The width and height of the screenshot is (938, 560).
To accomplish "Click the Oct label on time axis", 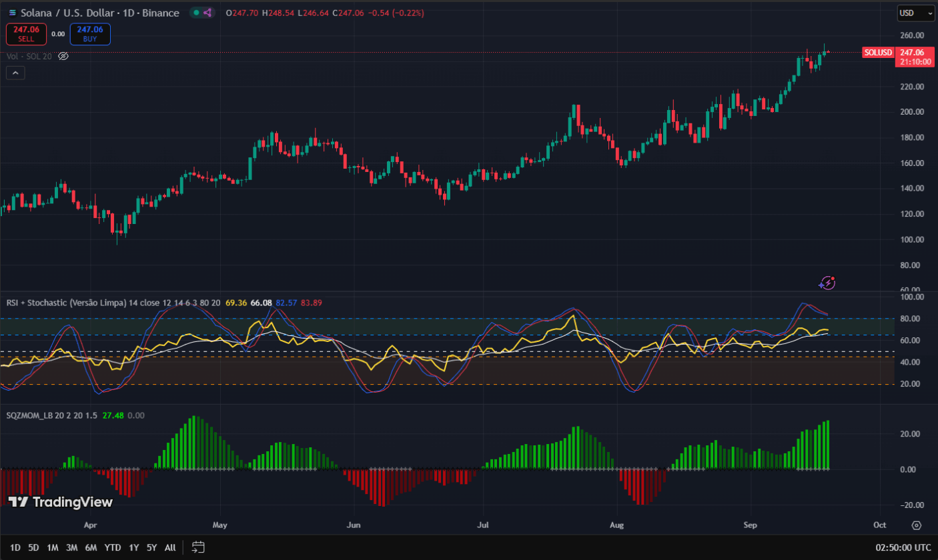I will tap(880, 525).
